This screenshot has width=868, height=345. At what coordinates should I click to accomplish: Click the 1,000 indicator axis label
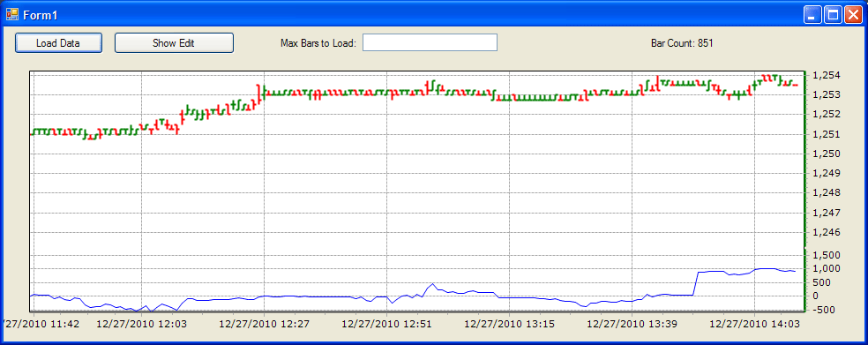(826, 268)
